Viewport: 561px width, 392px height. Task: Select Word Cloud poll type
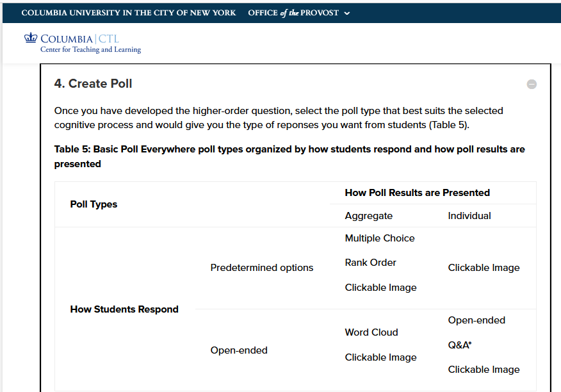click(371, 332)
